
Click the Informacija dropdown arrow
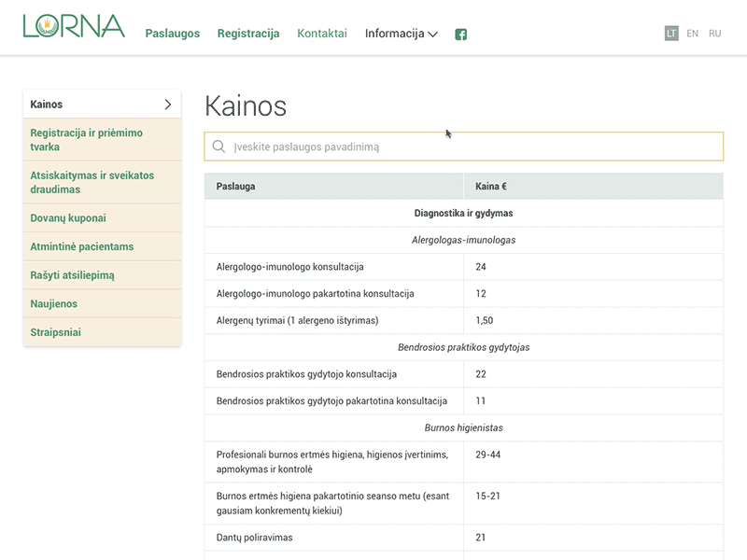433,35
